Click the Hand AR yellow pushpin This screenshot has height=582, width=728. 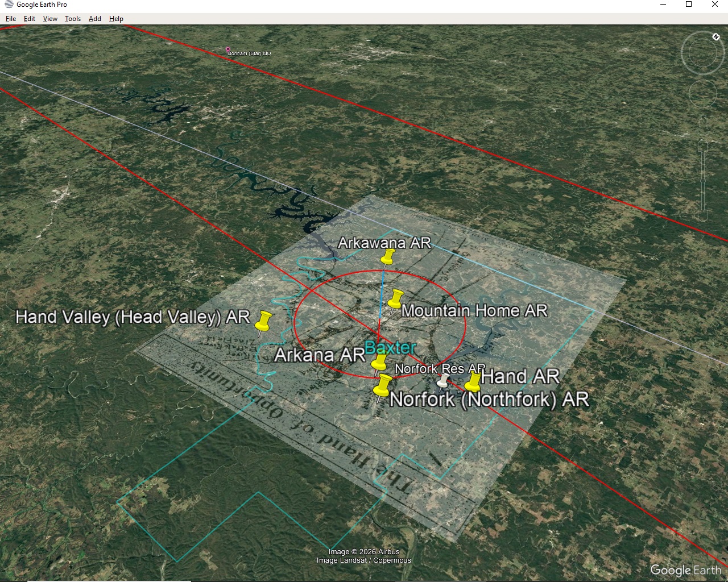coord(473,381)
